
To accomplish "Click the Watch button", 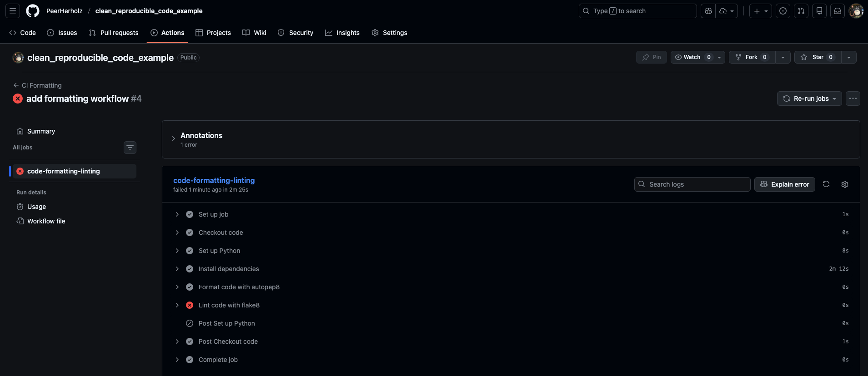I will [692, 57].
